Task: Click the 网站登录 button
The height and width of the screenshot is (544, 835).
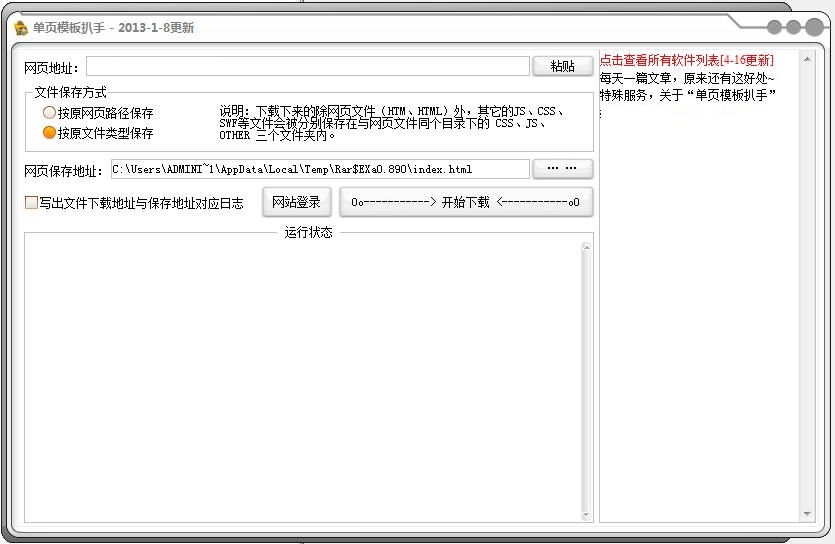Action: 297,202
